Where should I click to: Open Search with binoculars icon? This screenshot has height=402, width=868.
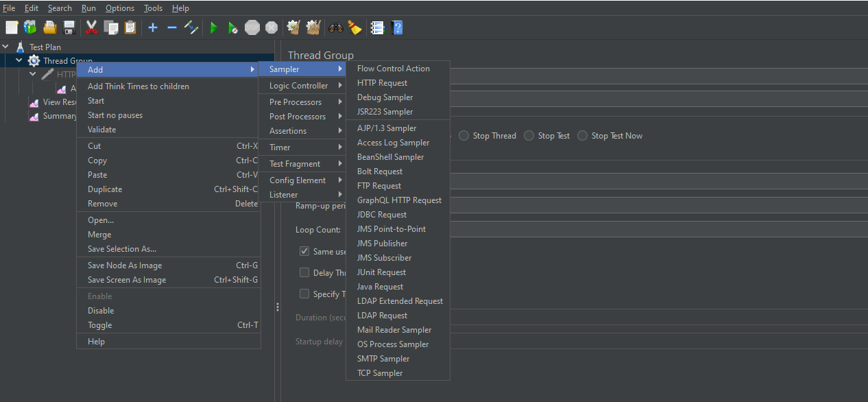(x=335, y=27)
